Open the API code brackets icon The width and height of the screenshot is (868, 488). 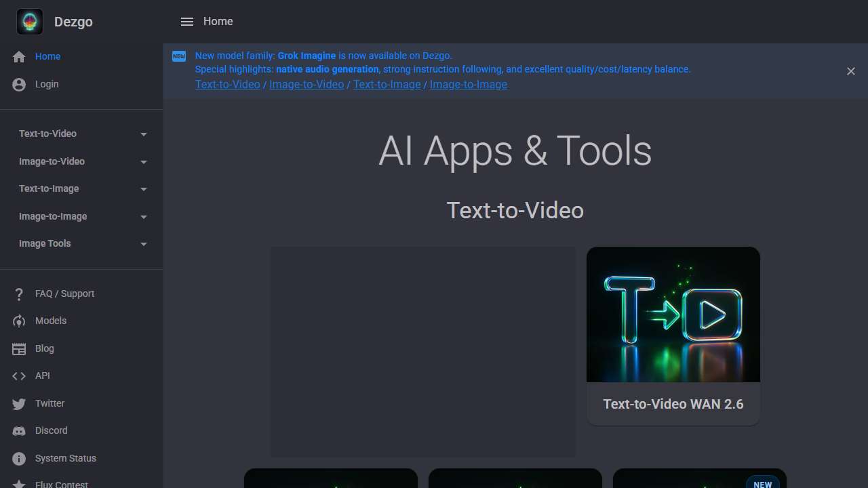(x=19, y=376)
